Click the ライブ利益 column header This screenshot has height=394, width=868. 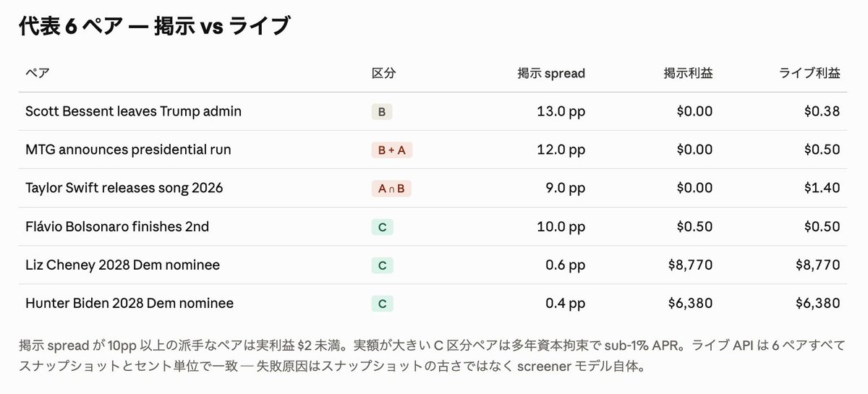pos(809,73)
